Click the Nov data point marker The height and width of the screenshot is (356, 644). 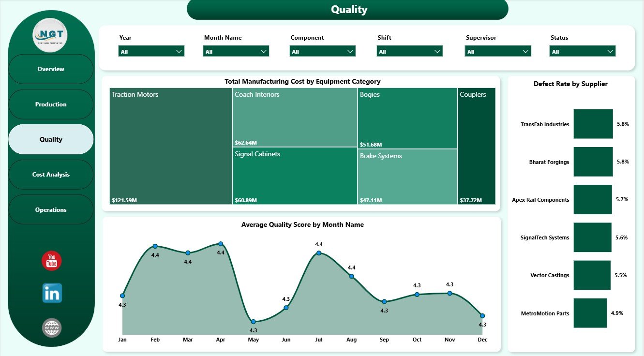pyautogui.click(x=450, y=293)
